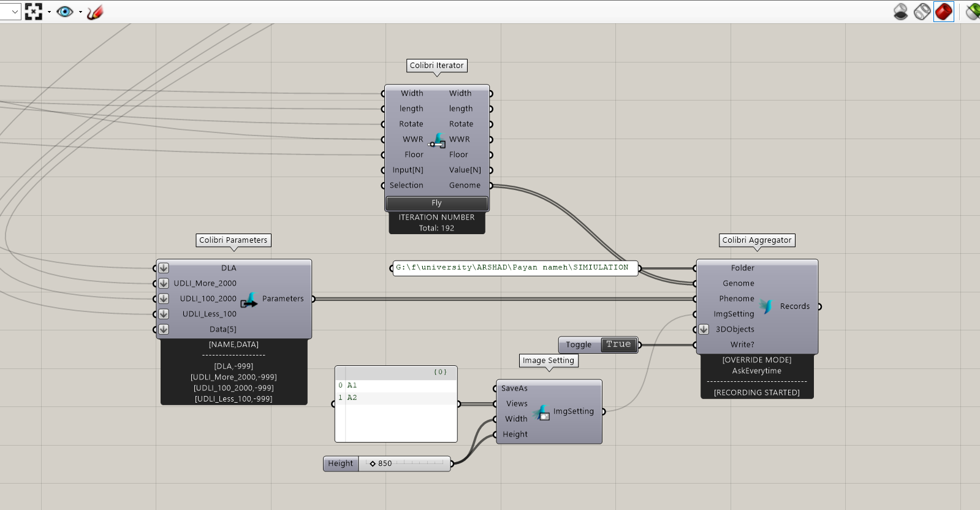980x510 pixels.
Task: Toggle the green selected-only preview icon
Action: 973,12
